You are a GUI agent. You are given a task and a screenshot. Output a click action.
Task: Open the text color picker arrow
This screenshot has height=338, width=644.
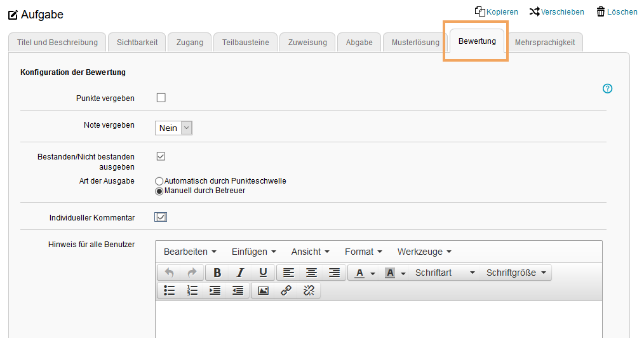pos(373,273)
